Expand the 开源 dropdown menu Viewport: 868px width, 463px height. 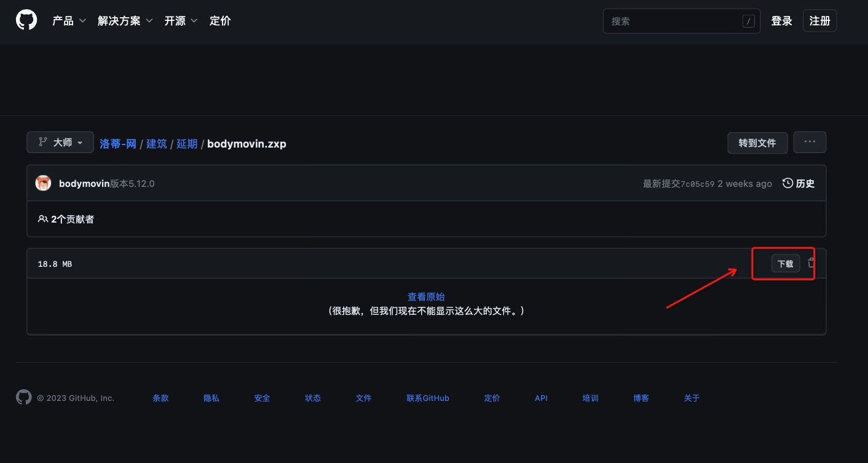coord(181,21)
